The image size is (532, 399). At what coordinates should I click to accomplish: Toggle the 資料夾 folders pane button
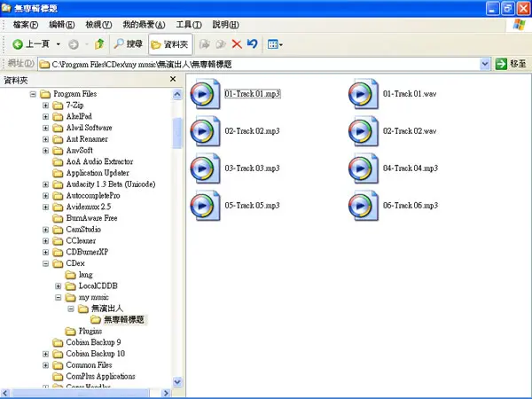click(x=170, y=44)
